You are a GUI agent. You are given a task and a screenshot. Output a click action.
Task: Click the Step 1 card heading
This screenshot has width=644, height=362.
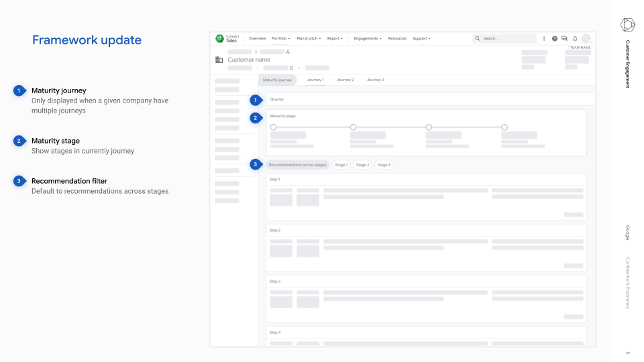click(x=275, y=180)
